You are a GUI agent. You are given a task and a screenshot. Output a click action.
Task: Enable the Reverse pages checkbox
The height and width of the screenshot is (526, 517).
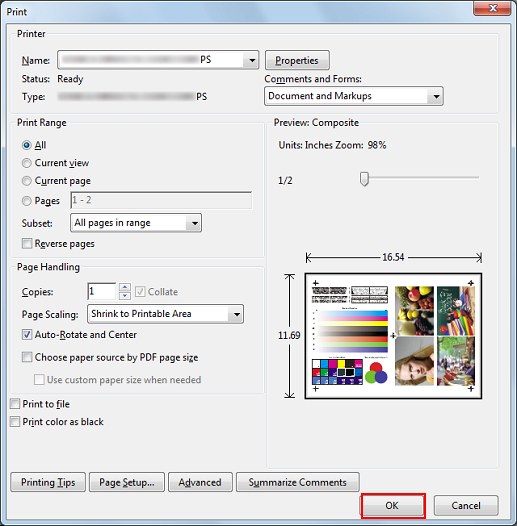(27, 243)
